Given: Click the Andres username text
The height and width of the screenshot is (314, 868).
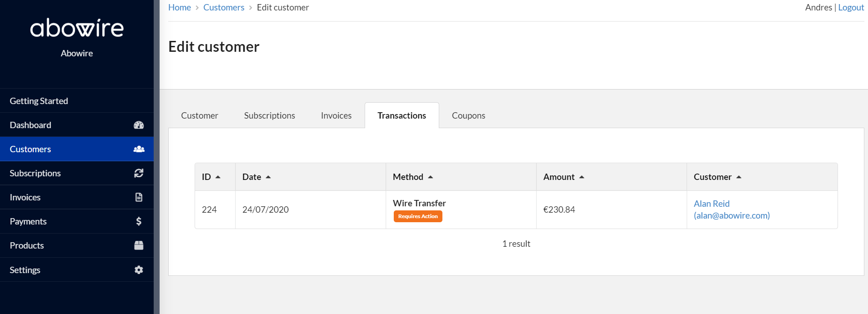Looking at the screenshot, I should click(x=818, y=7).
